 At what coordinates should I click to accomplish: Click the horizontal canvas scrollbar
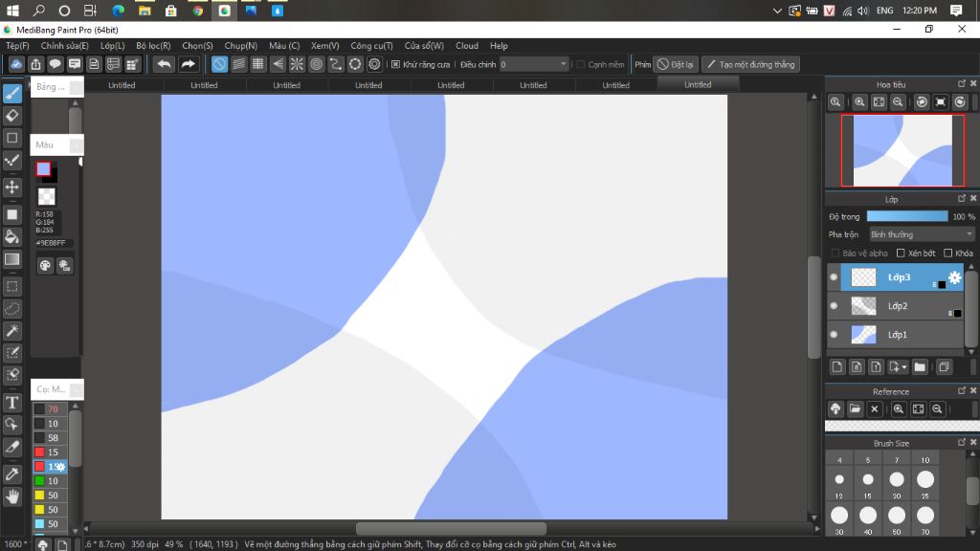pos(452,528)
